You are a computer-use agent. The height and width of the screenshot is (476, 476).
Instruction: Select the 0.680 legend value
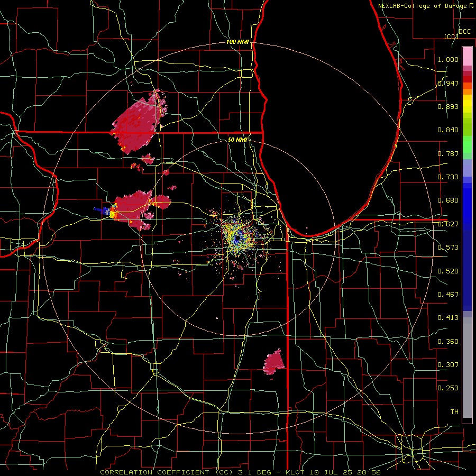(448, 200)
